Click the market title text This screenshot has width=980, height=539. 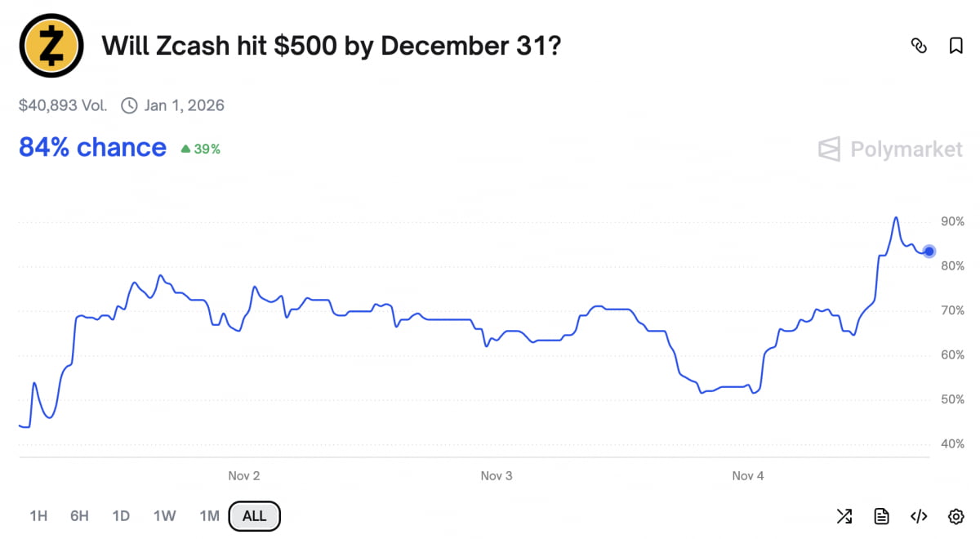coord(331,46)
